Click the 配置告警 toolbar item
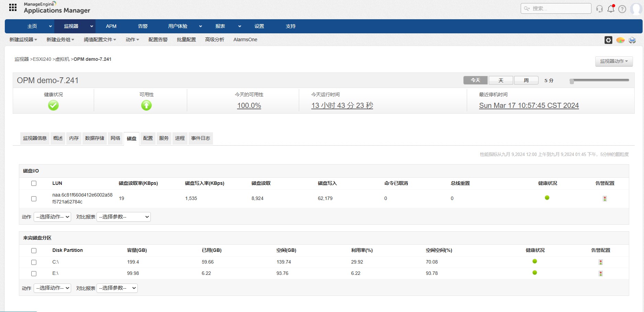 tap(158, 40)
